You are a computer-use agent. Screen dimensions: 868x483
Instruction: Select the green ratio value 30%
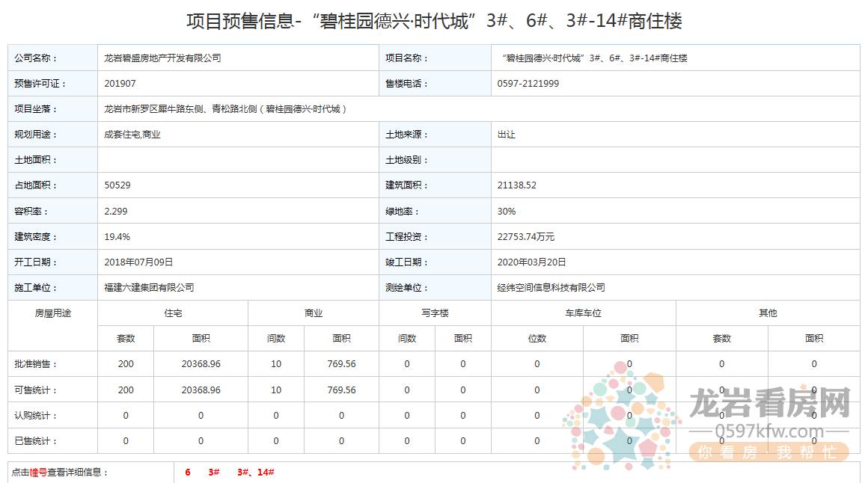click(x=507, y=212)
